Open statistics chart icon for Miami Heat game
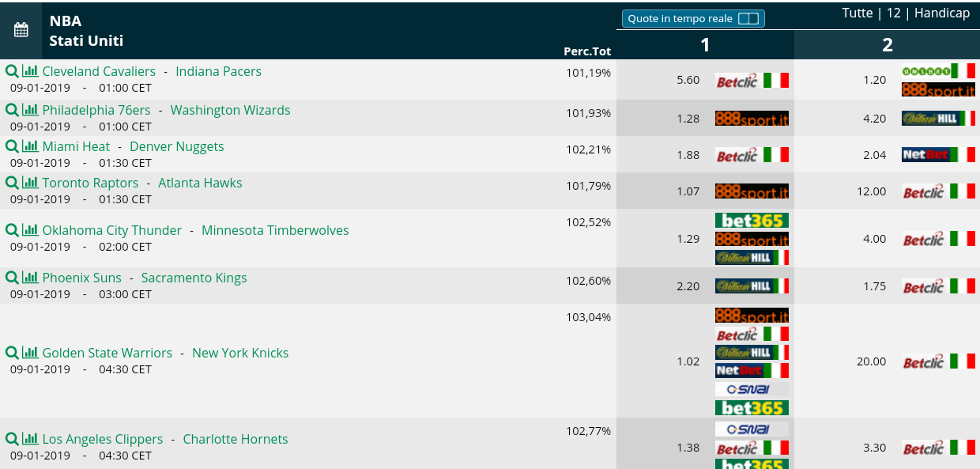Viewport: 980px width, 469px height. pyautogui.click(x=30, y=146)
